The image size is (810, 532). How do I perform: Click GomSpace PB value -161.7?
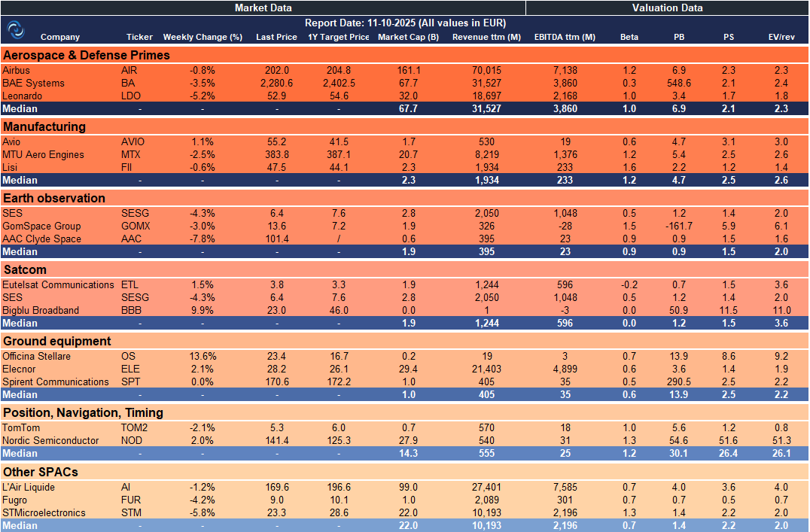pyautogui.click(x=679, y=226)
